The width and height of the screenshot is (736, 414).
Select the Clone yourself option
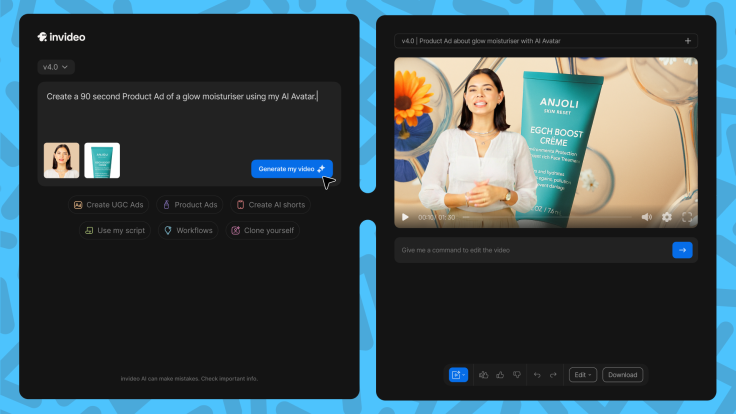click(x=263, y=230)
